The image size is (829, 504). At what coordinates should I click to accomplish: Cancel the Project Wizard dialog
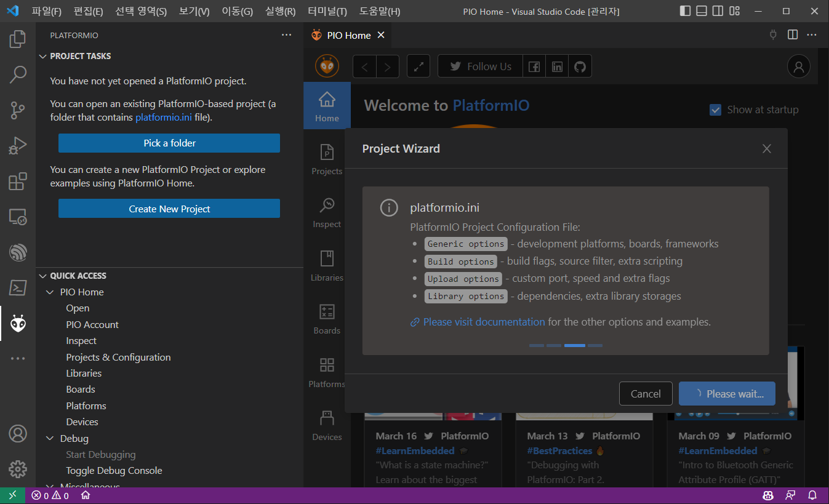click(x=646, y=394)
